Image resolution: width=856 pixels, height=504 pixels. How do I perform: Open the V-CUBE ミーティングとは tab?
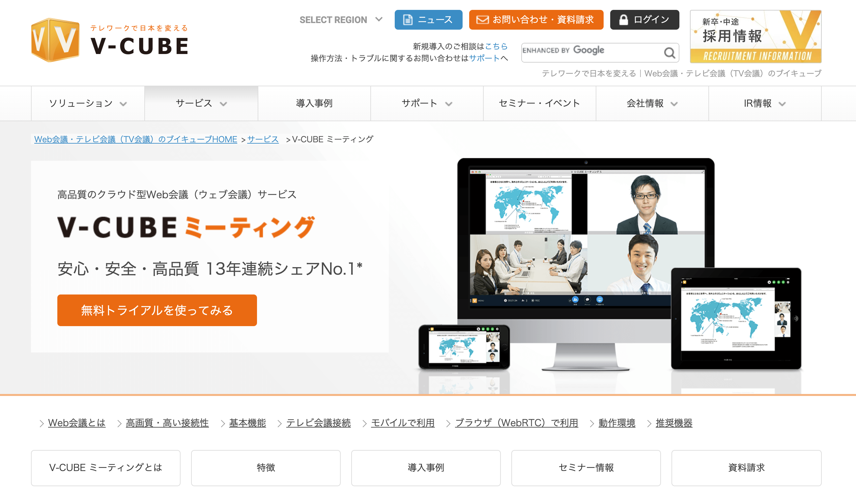[106, 468]
